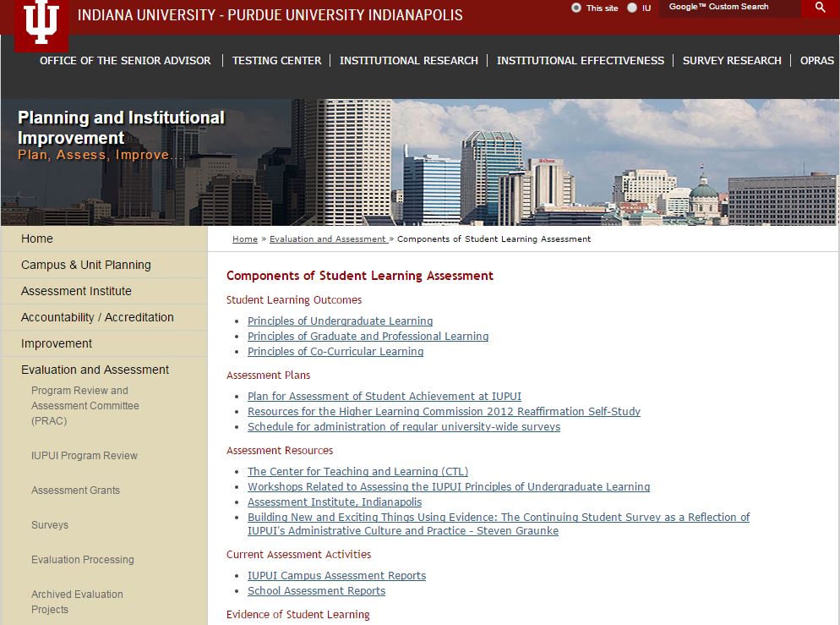Open Office of the Senior Advisor menu

pos(125,61)
